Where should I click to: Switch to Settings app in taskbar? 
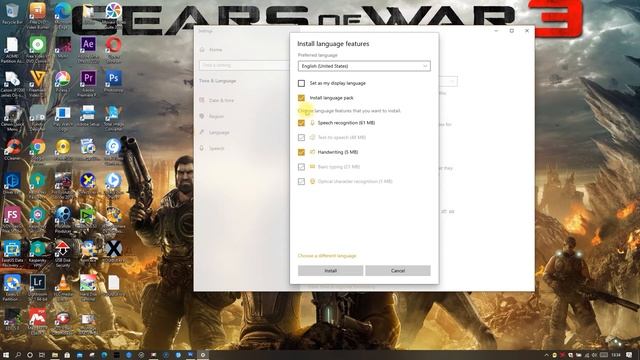tap(203, 355)
